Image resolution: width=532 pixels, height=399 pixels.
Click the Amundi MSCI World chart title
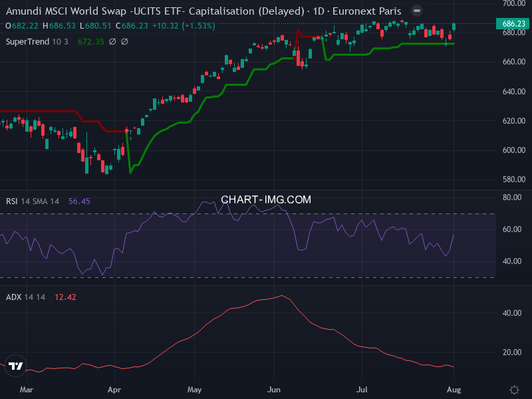[203, 11]
